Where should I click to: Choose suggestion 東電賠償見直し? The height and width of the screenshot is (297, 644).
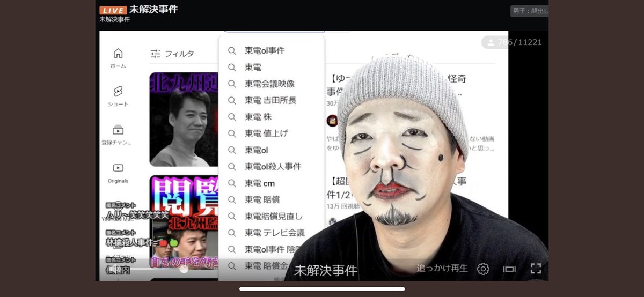[x=274, y=217]
